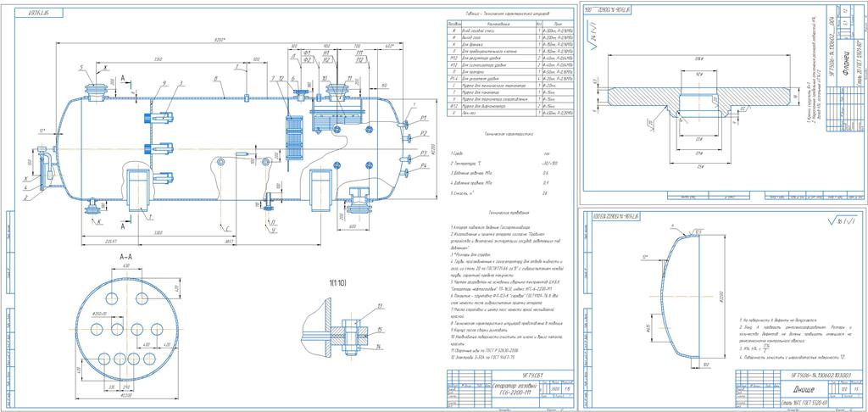Click the "3857" dimension below the vessel
Screen dimensions: 868x412
click(227, 241)
